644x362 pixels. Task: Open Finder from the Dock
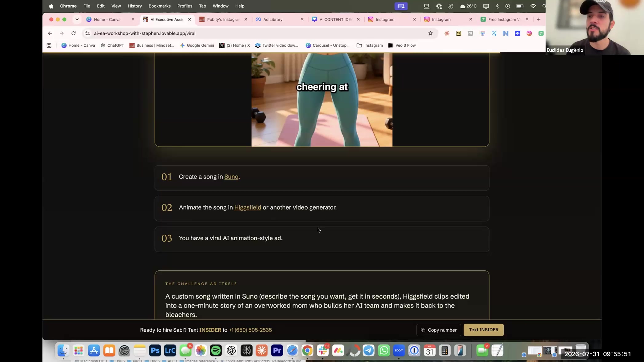pyautogui.click(x=63, y=351)
